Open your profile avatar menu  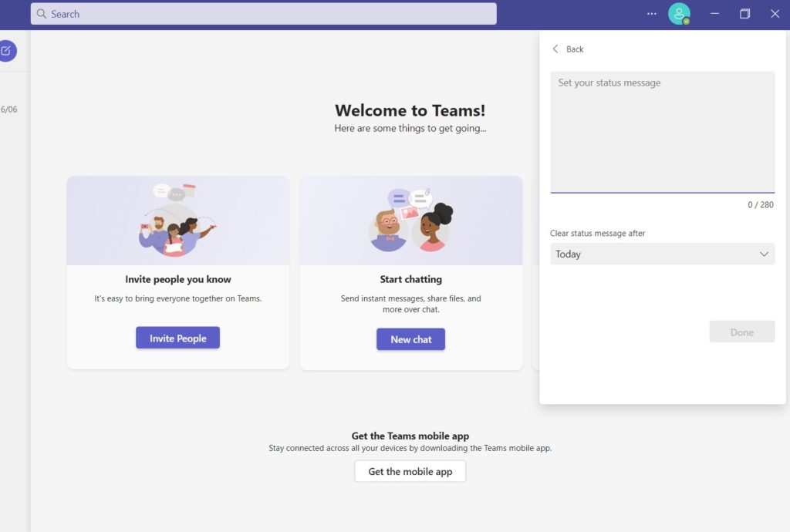(x=680, y=13)
